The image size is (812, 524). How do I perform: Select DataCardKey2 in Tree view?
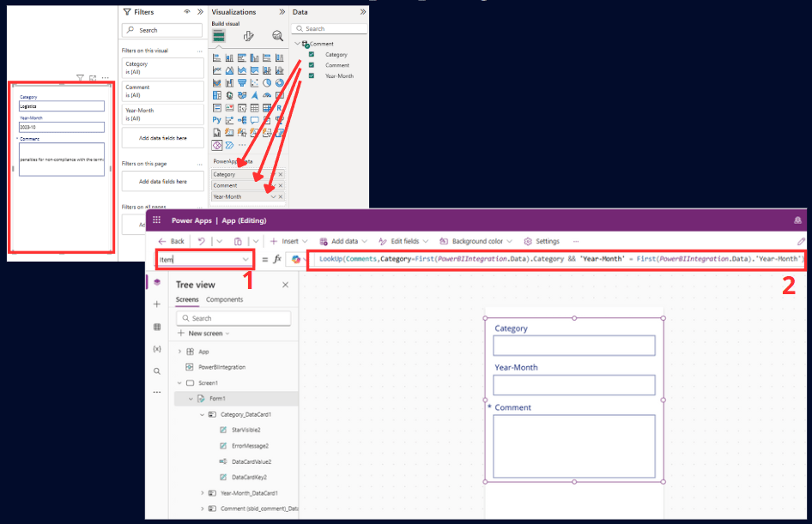pos(249,477)
